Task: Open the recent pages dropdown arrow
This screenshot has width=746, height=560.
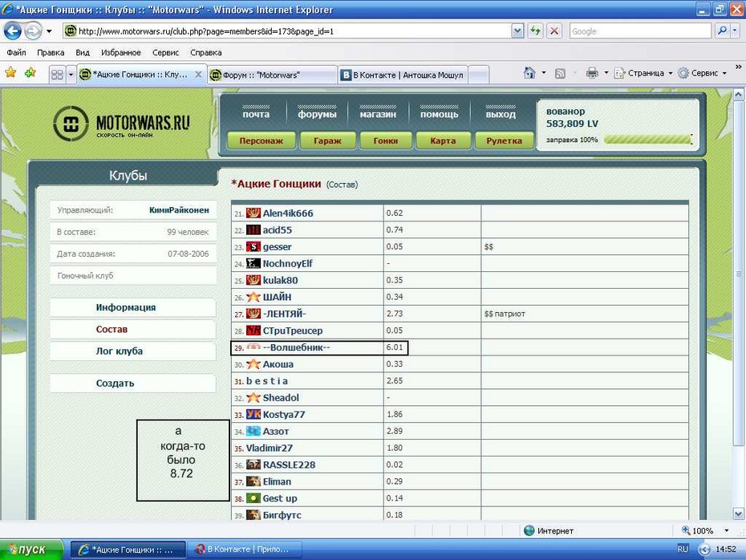Action: pos(49,31)
